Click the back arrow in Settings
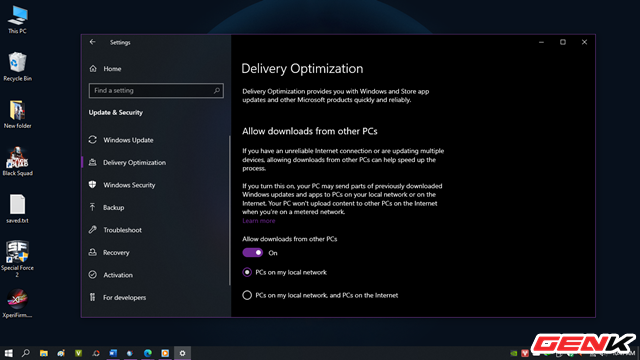This screenshot has width=640, height=360. (93, 42)
